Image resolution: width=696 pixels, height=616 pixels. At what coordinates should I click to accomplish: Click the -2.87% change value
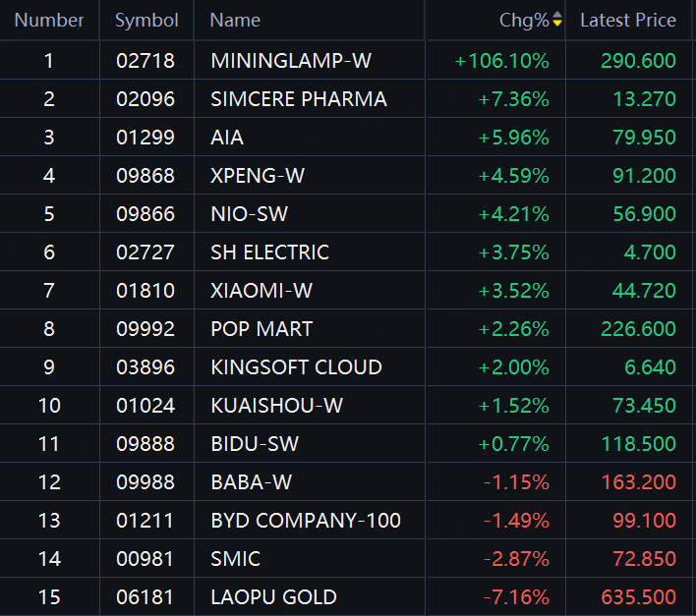click(516, 559)
